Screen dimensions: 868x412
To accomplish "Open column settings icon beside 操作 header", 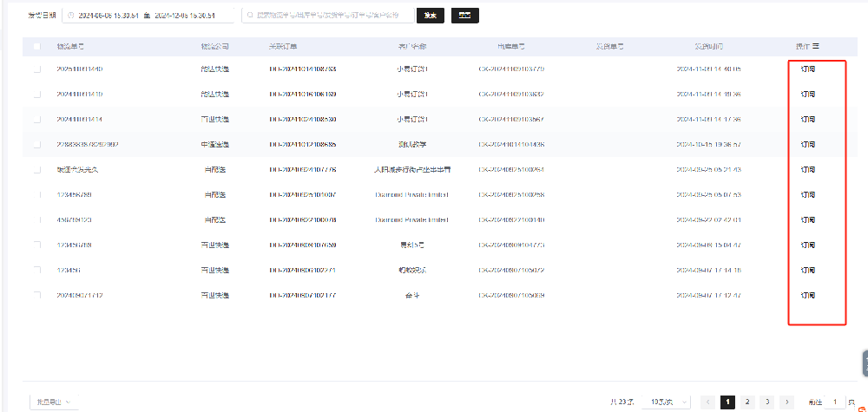I will (816, 46).
